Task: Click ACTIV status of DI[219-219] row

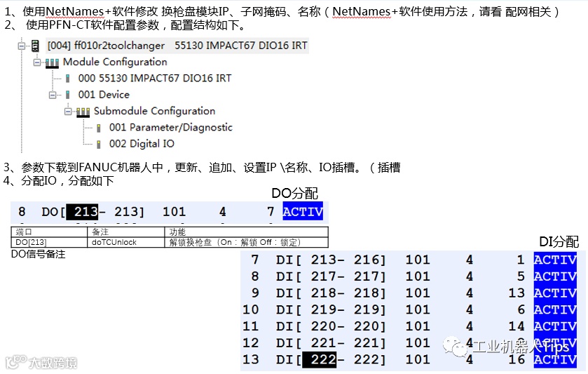Action: [x=555, y=309]
